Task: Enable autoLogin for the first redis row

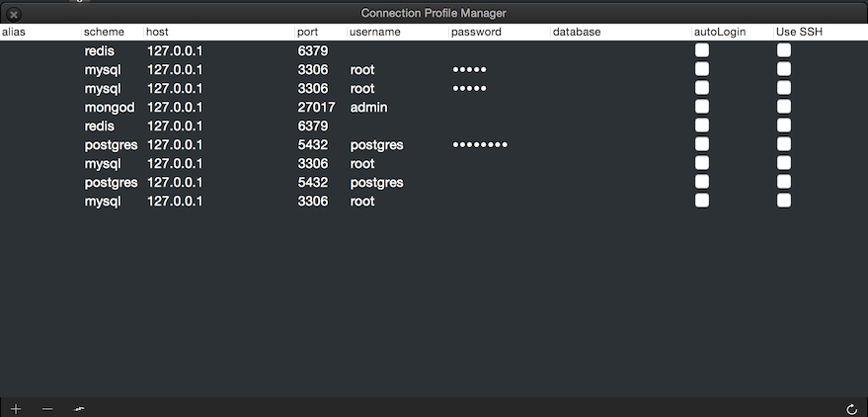Action: (x=702, y=50)
